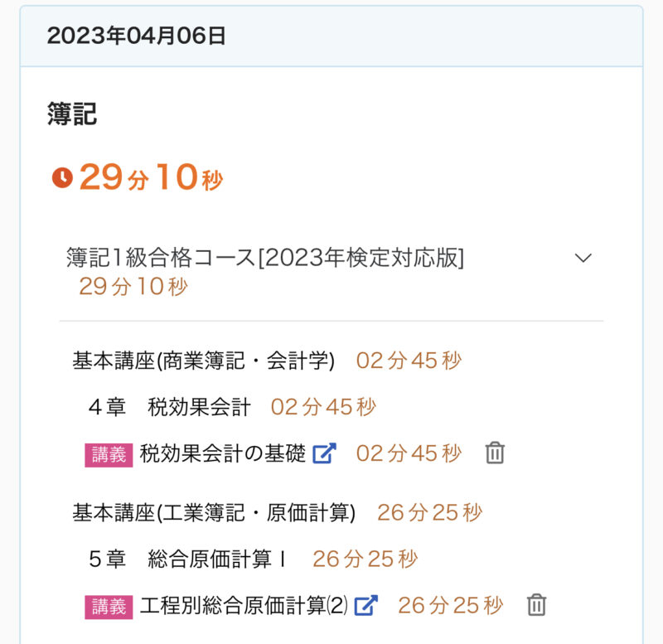
Task: Click the 26分25秒 time beside 工程別総合原価計算⑵
Action: (450, 606)
